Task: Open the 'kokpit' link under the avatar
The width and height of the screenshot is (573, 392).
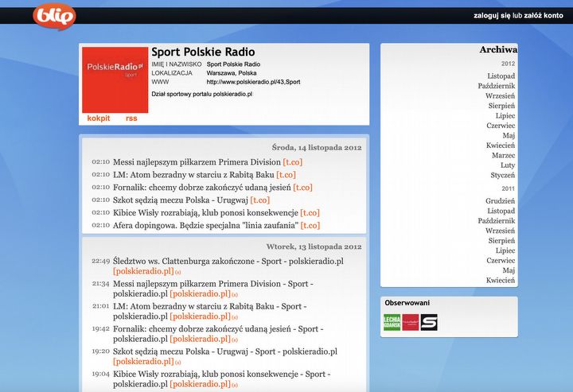Action: pyautogui.click(x=99, y=118)
